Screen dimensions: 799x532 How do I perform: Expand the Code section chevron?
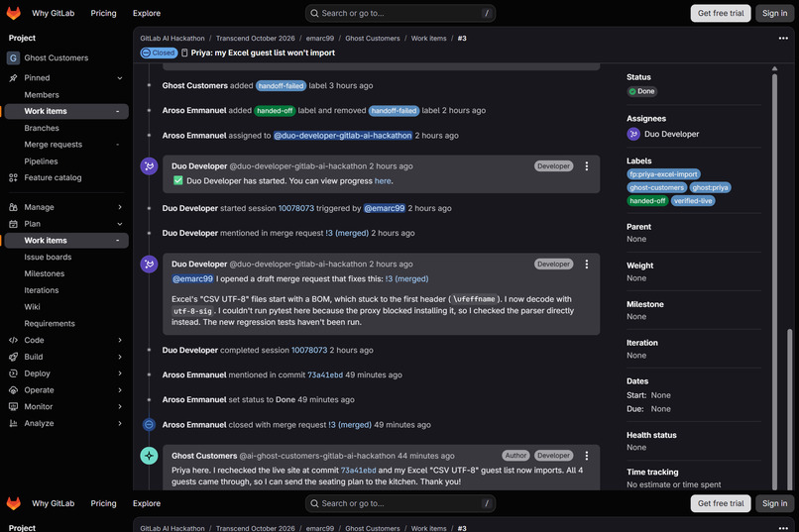pos(120,340)
